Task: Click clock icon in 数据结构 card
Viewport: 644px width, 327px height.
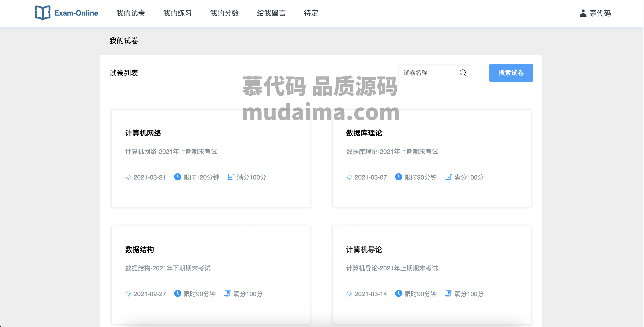Action: pos(177,293)
